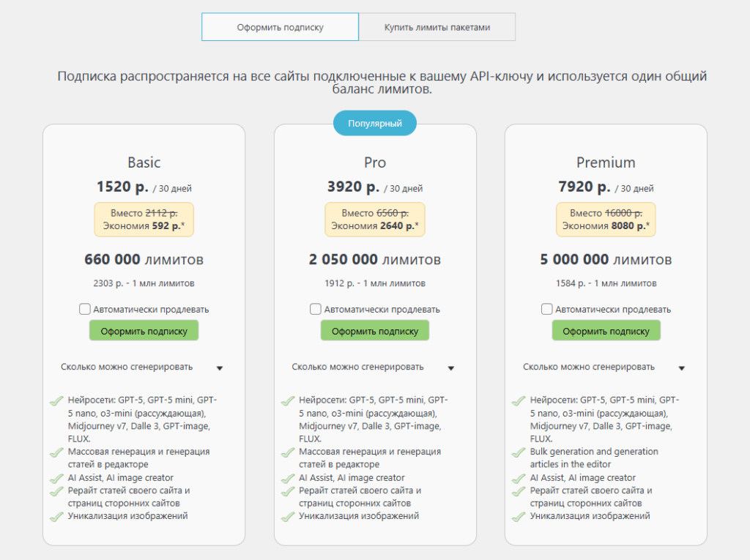
Task: Click Premium Рерайт статей checkmark icon
Action: pos(519,491)
